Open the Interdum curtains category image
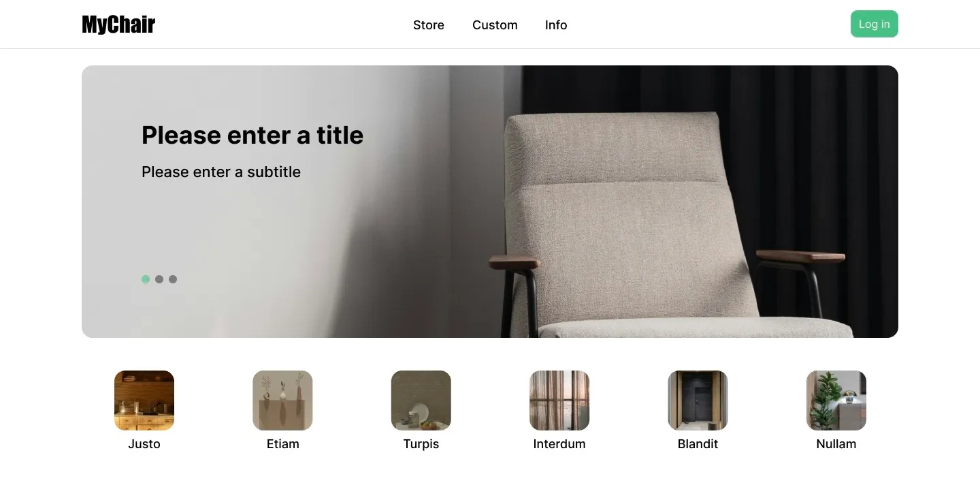The image size is (980, 487). [559, 400]
